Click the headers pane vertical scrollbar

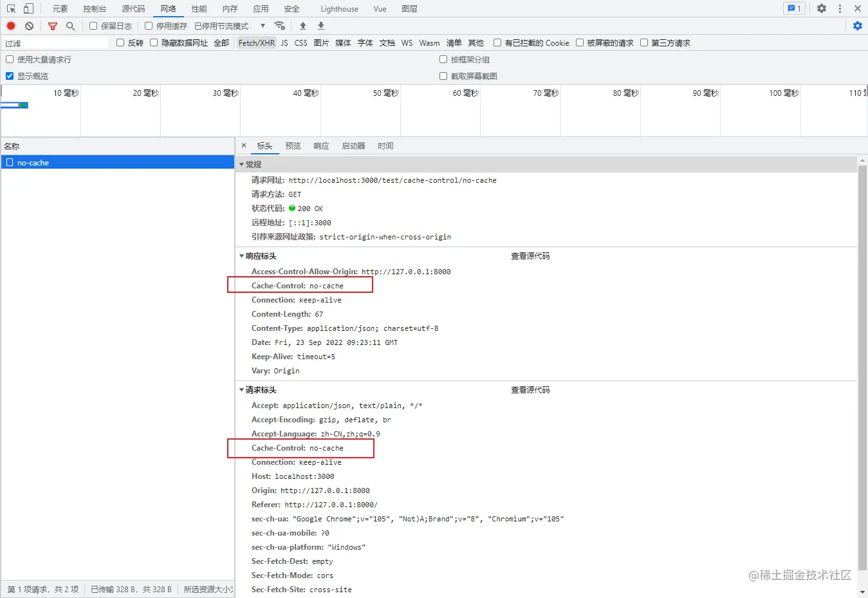(862, 368)
